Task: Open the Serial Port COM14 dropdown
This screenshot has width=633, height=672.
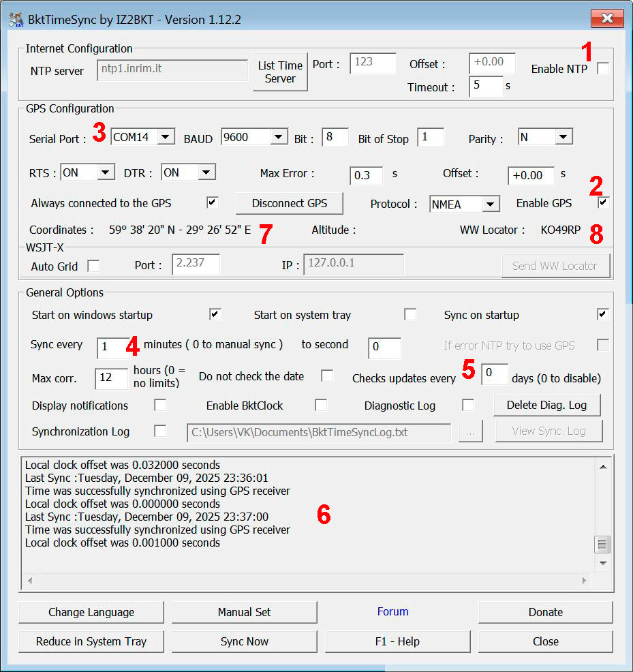Action: (x=165, y=137)
